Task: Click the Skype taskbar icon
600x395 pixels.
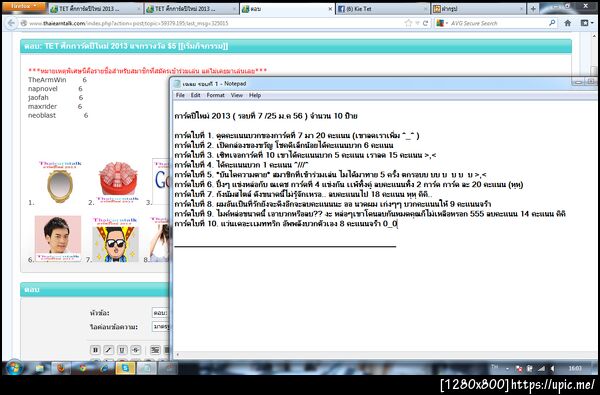Action: coord(125,369)
